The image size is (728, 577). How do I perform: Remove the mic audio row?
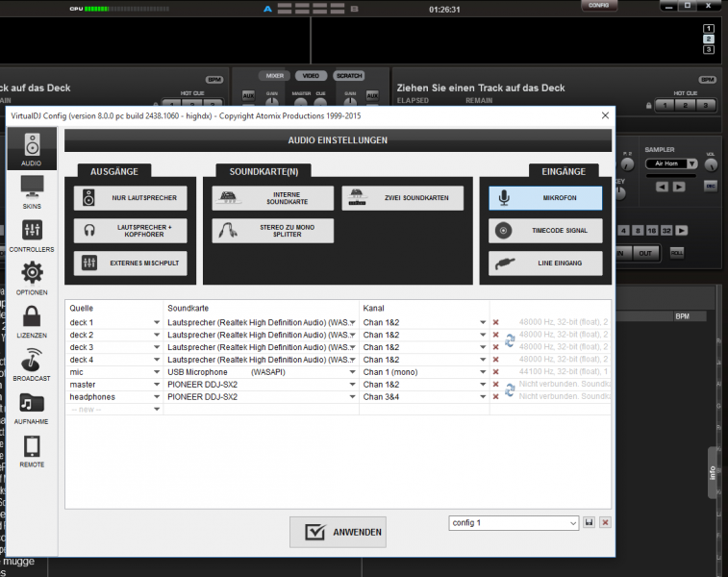(x=496, y=372)
